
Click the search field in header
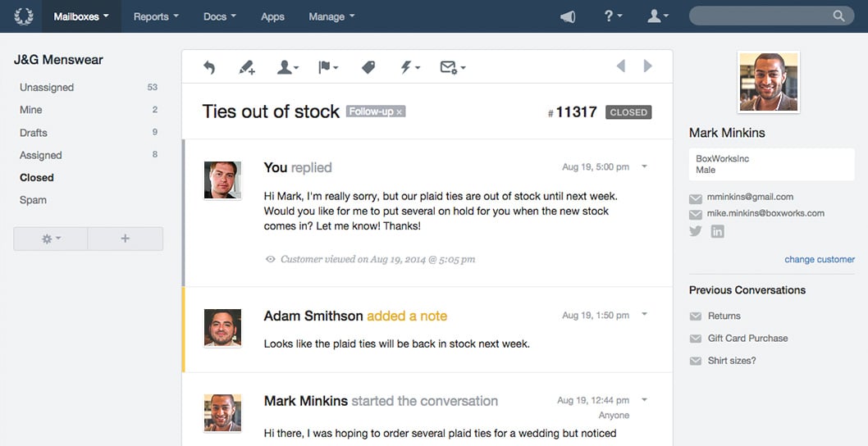pyautogui.click(x=771, y=16)
